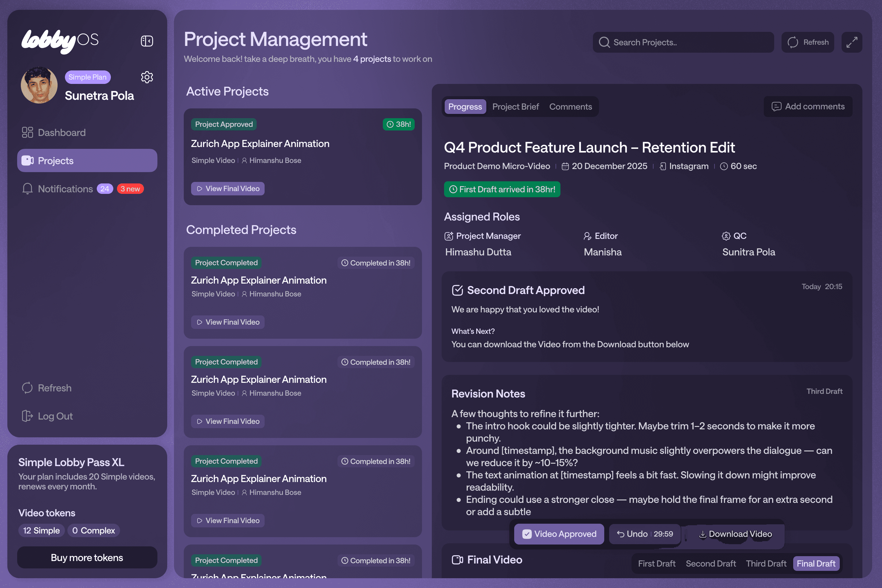Collapse the sidebar with the panel icon
Image resolution: width=882 pixels, height=588 pixels.
click(x=147, y=41)
